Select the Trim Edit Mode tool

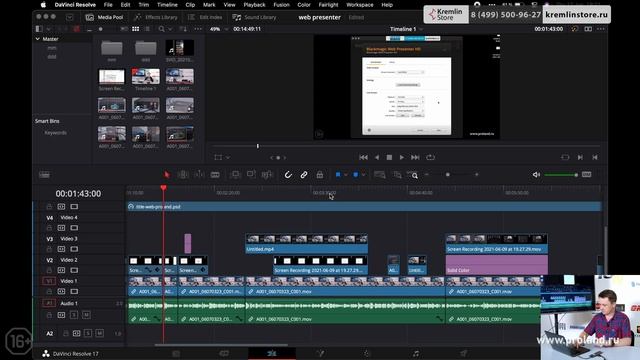183,175
